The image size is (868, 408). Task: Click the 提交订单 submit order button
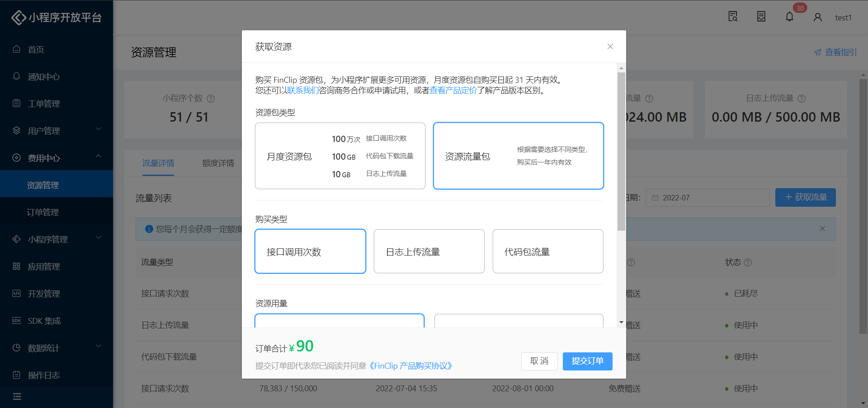587,361
